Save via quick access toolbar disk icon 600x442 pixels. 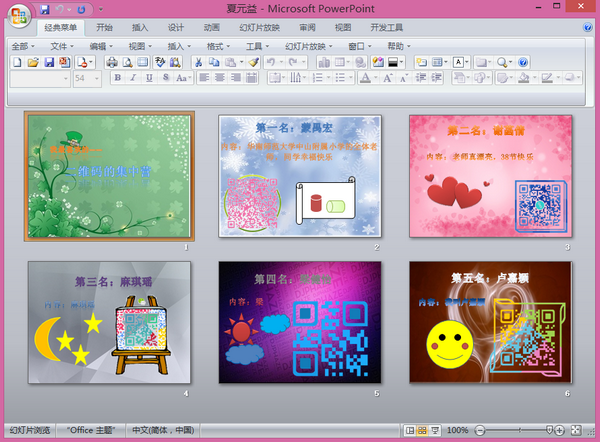[45, 9]
